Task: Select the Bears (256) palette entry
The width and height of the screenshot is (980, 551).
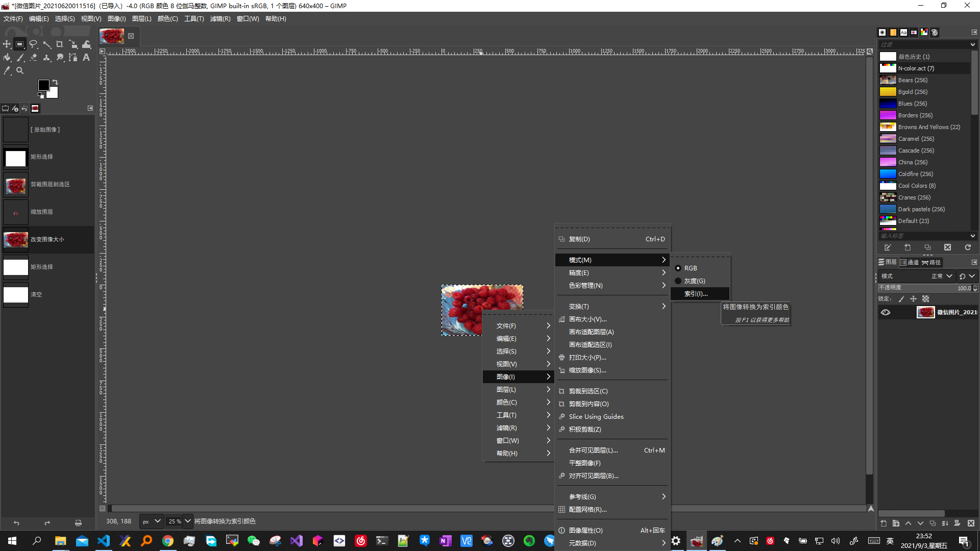Action: tap(924, 80)
